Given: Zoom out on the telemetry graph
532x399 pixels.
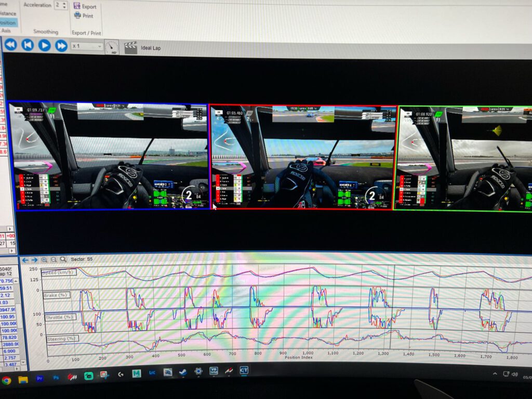Looking at the screenshot, I should coord(54,259).
